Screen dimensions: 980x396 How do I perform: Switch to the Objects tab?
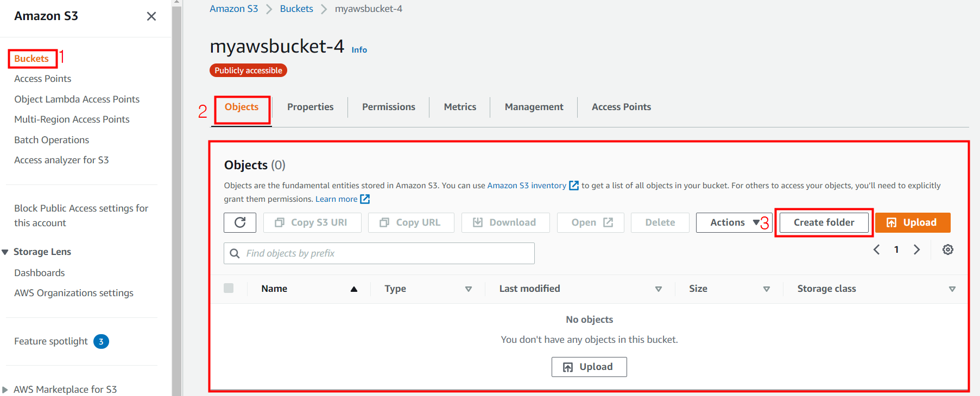[242, 107]
